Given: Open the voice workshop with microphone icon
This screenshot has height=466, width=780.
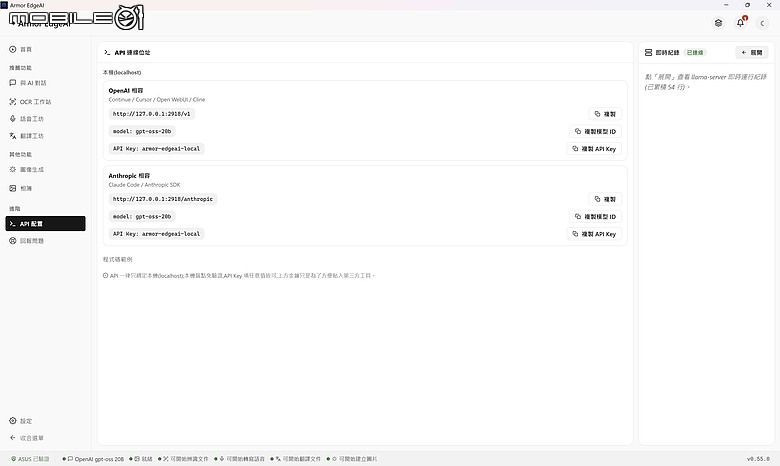Looking at the screenshot, I should point(27,119).
